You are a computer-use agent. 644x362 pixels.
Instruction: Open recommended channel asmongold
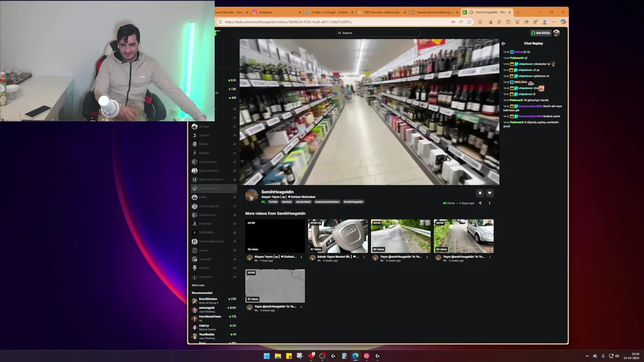click(x=214, y=309)
